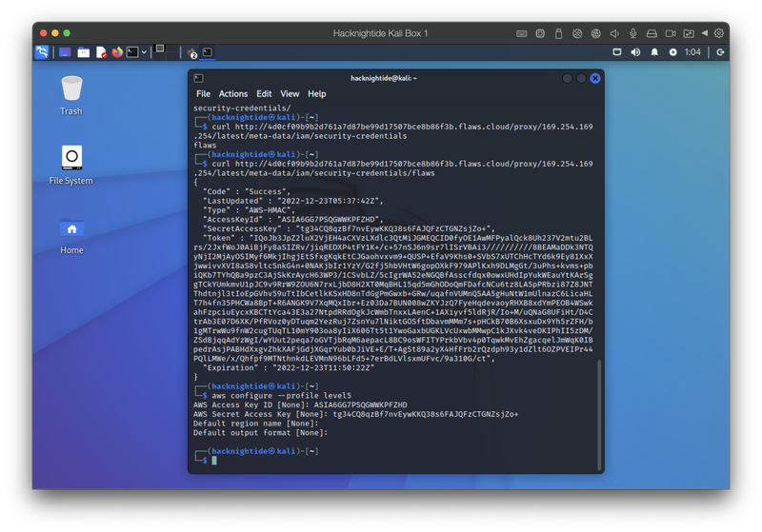Image resolution: width=762 pixels, height=532 pixels.
Task: Open the terminal Actions menu
Action: click(x=233, y=94)
